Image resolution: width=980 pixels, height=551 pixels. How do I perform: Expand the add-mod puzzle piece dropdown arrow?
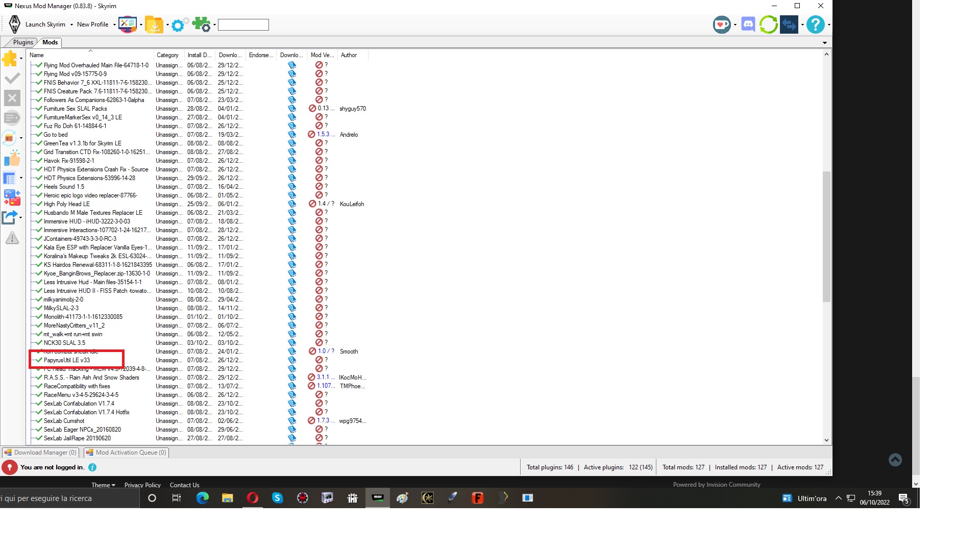21,59
